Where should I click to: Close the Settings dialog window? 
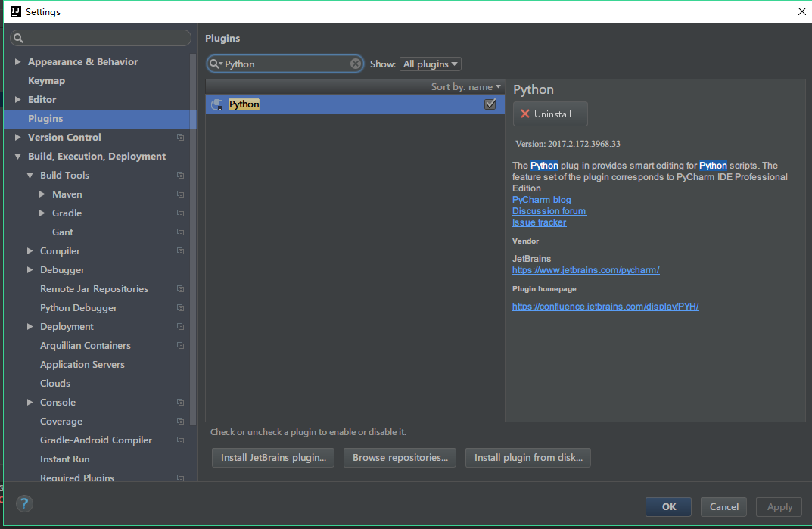click(801, 11)
